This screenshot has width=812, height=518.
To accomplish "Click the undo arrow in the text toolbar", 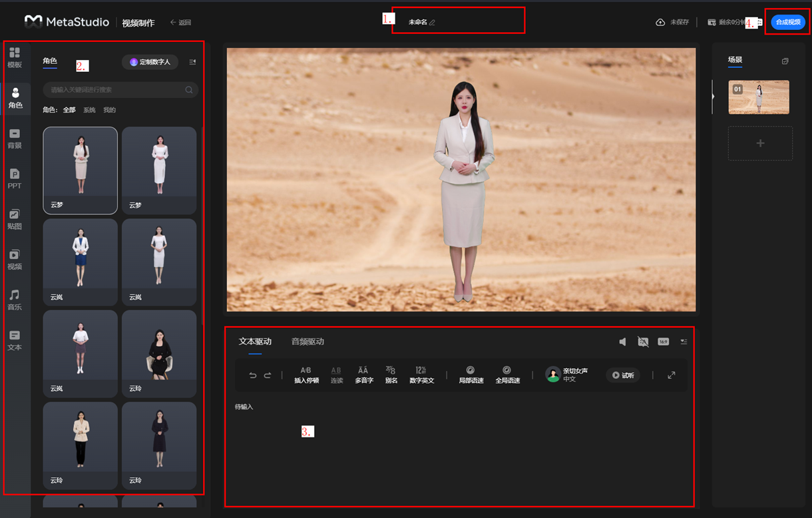I will tap(253, 376).
